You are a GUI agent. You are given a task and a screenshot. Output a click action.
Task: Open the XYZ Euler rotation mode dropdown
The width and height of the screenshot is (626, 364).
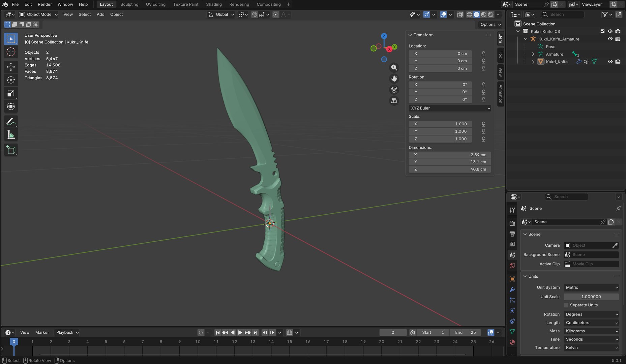point(450,108)
